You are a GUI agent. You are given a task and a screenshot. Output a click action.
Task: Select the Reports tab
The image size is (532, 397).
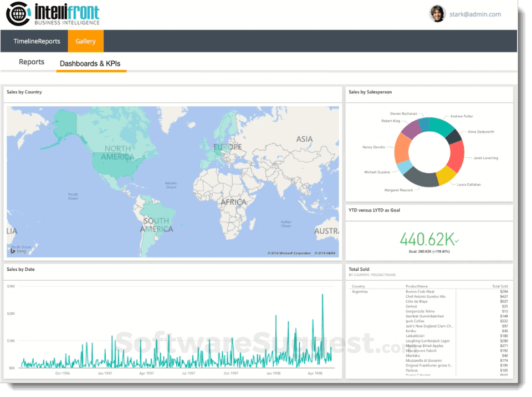31,61
